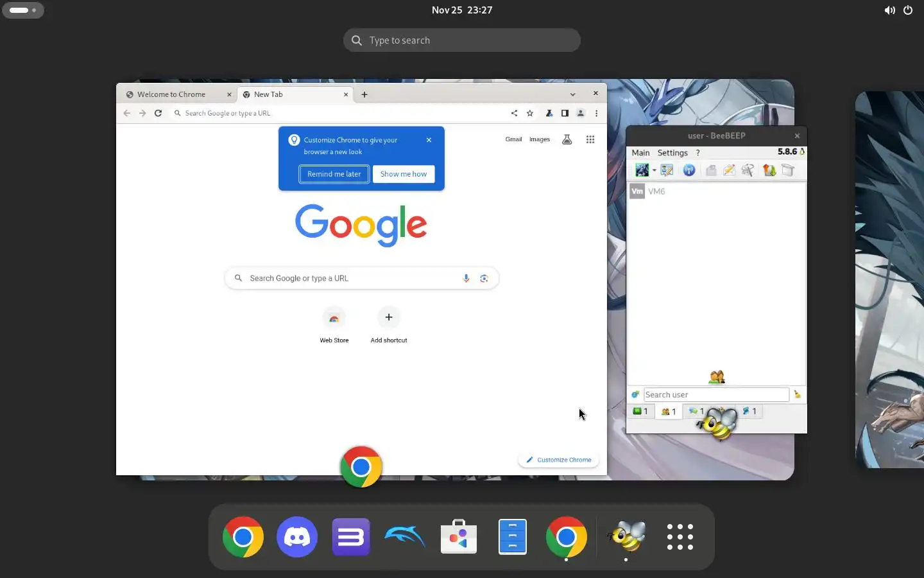The width and height of the screenshot is (924, 578).
Task: Switch to the Welcome to Chrome tab
Action: point(177,94)
